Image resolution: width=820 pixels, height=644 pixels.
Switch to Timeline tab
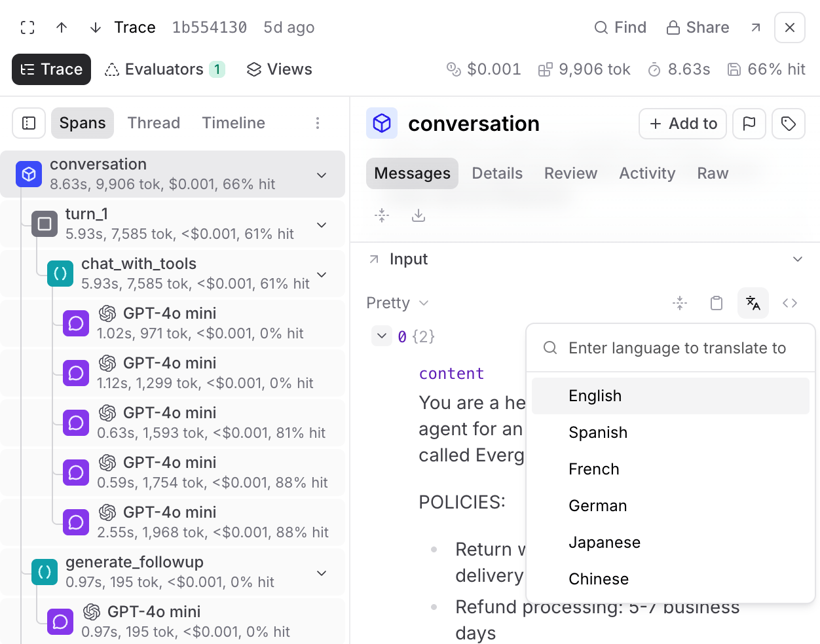[x=234, y=123]
